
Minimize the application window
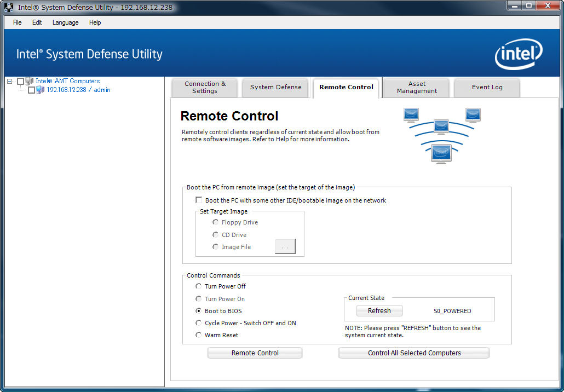pyautogui.click(x=514, y=5)
